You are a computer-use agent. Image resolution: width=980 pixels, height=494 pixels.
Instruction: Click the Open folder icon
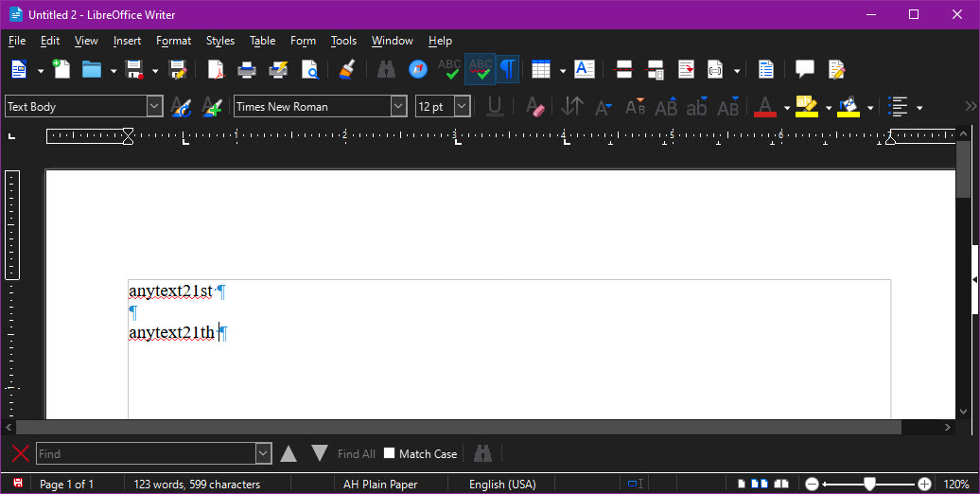(x=91, y=69)
